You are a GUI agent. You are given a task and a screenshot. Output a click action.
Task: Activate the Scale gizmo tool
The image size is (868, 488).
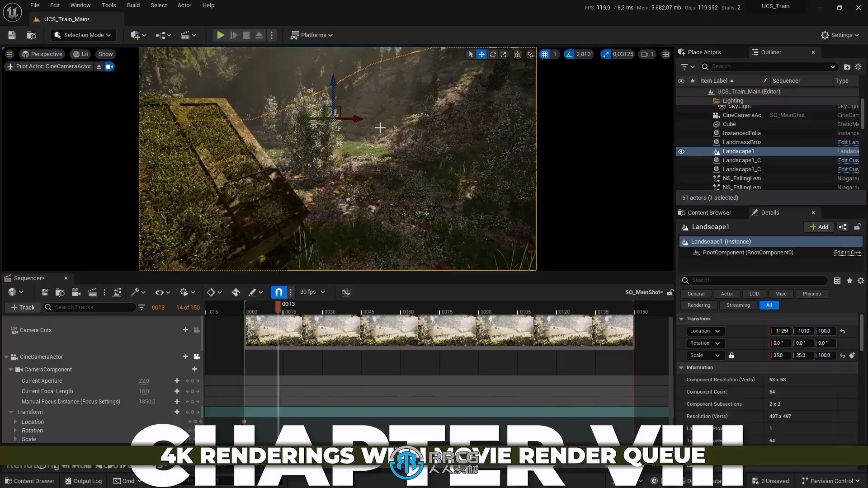pyautogui.click(x=504, y=54)
